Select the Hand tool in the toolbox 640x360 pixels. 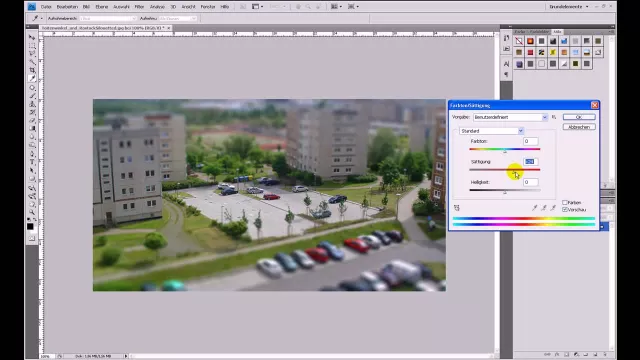pos(32,204)
